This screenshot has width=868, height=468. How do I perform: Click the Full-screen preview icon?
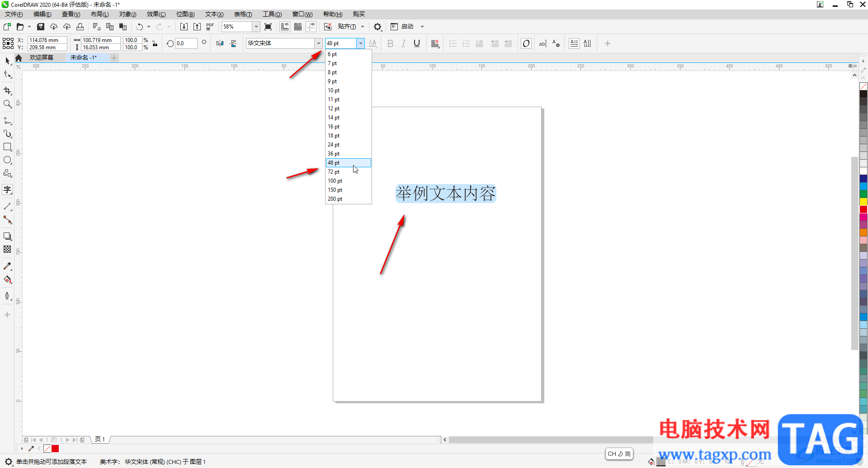click(x=268, y=27)
